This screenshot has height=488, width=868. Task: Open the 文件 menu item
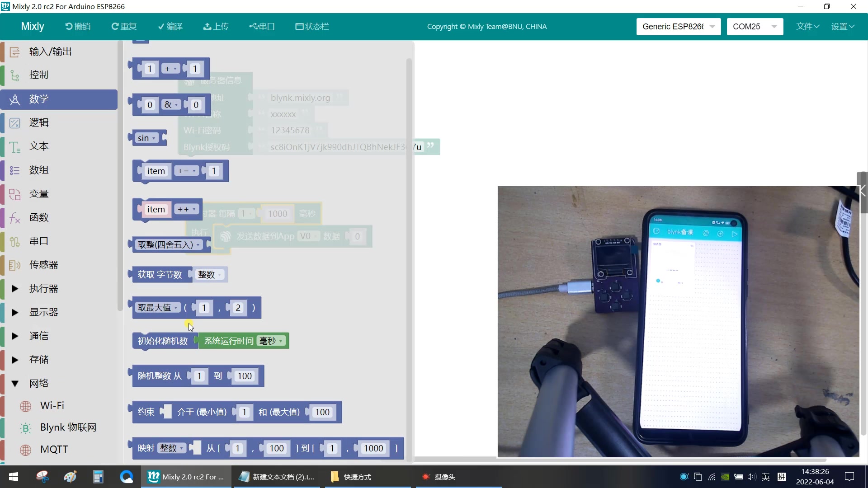coord(807,26)
